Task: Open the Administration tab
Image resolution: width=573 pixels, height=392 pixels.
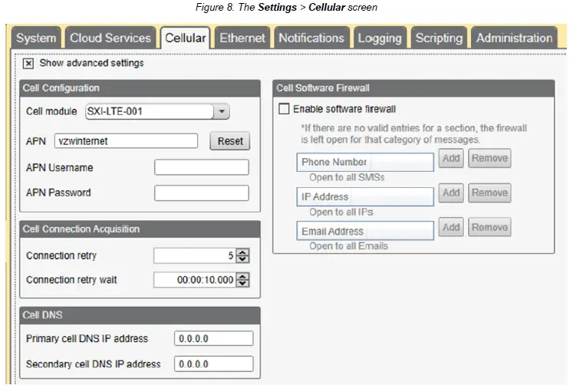Action: click(514, 38)
